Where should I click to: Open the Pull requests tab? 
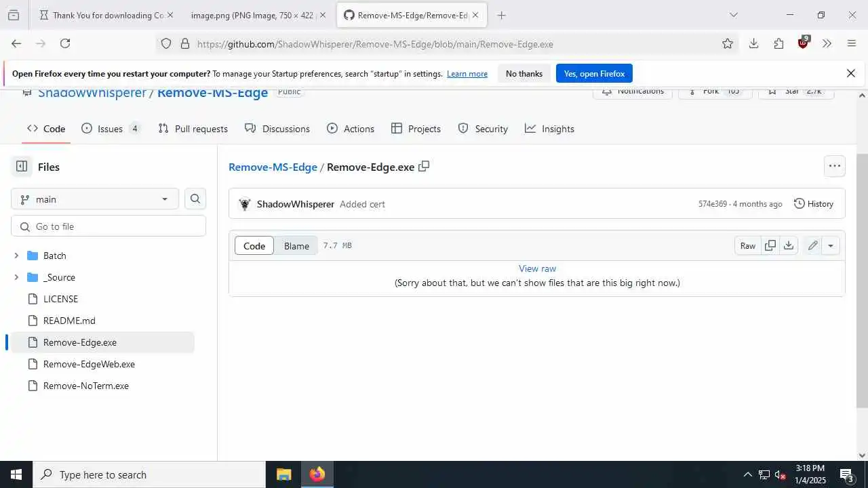193,129
